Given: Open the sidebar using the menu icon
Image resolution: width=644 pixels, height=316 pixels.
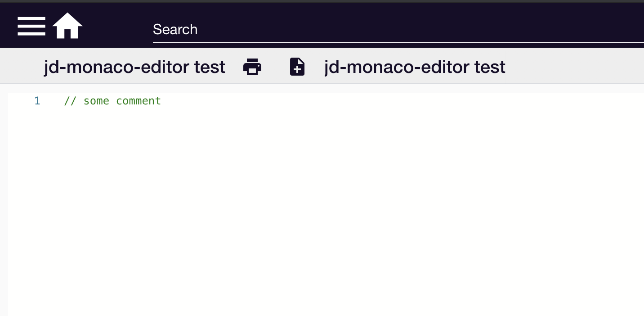Looking at the screenshot, I should pos(31,26).
